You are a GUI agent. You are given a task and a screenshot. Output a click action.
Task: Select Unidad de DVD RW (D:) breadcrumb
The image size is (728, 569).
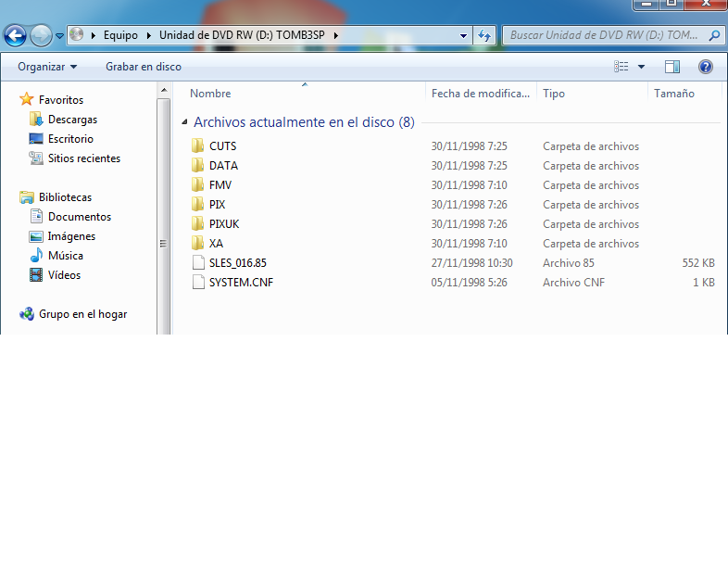(242, 35)
